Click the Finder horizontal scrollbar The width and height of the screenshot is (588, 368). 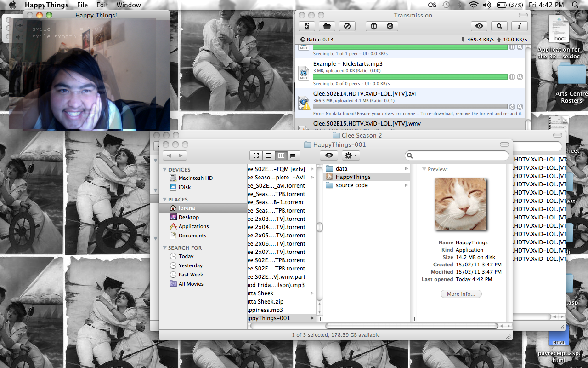pos(411,326)
